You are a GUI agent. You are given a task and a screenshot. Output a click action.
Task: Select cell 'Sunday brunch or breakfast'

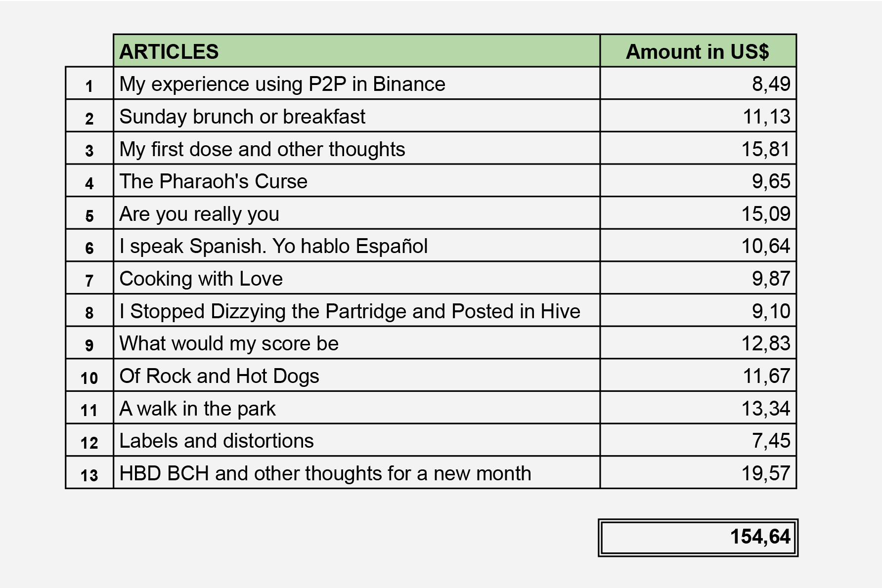356,116
